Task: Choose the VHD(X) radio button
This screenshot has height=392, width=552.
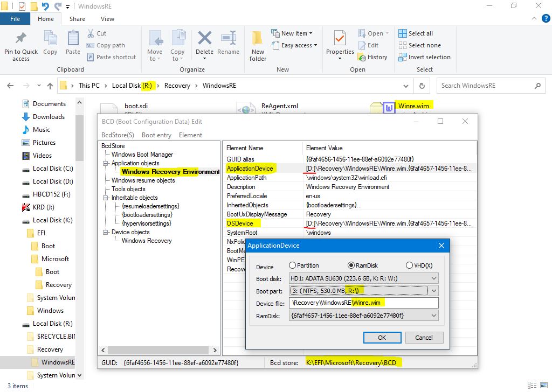Action: tap(409, 265)
